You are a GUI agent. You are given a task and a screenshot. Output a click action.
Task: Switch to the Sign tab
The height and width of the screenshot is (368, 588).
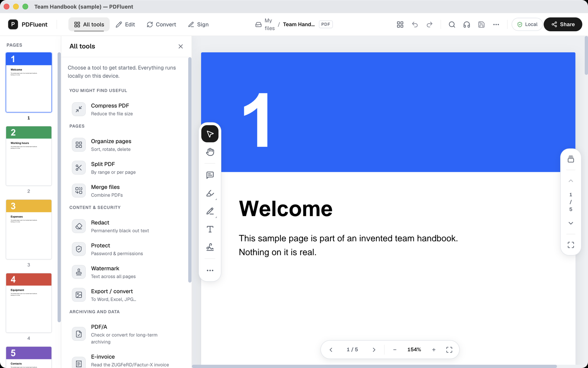198,24
